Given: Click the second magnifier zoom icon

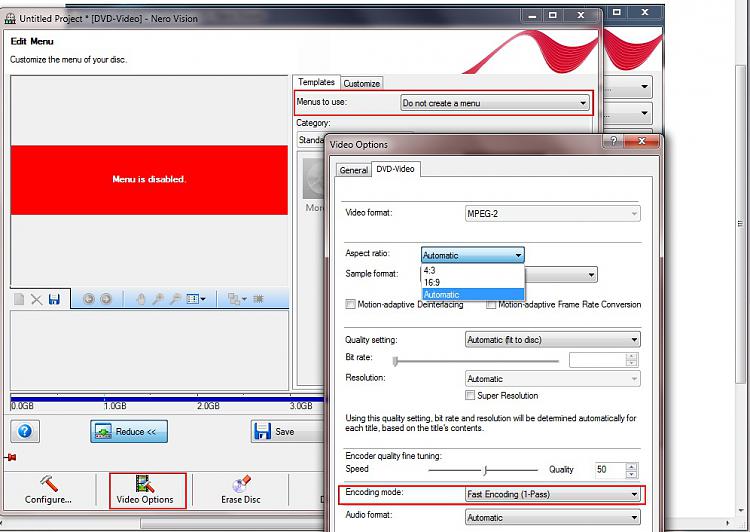Looking at the screenshot, I should pos(175,299).
